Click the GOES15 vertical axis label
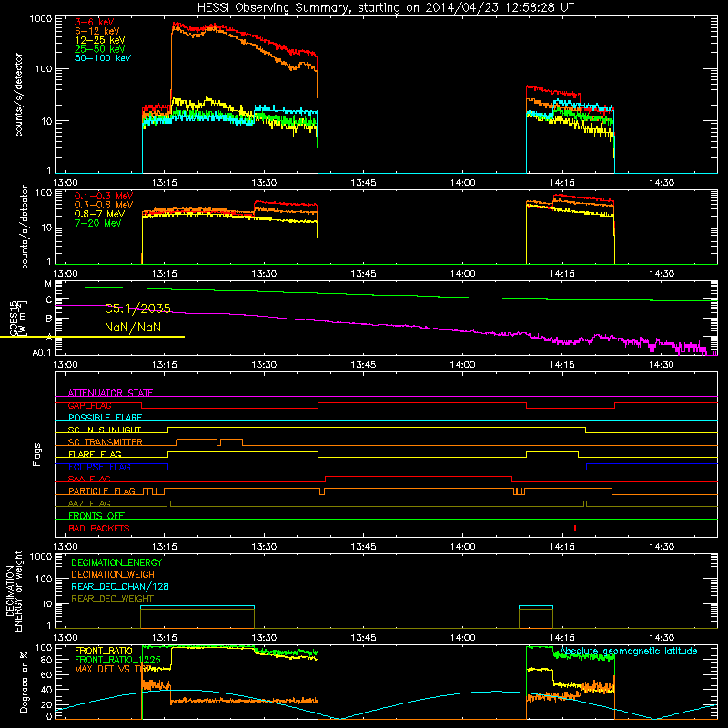The image size is (728, 728). [x=13, y=318]
